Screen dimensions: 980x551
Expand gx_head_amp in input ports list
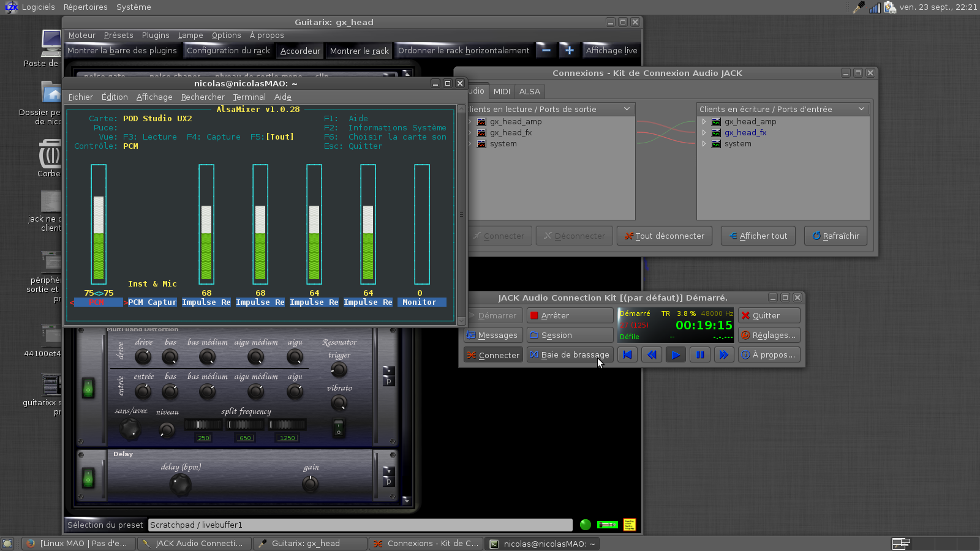[704, 122]
